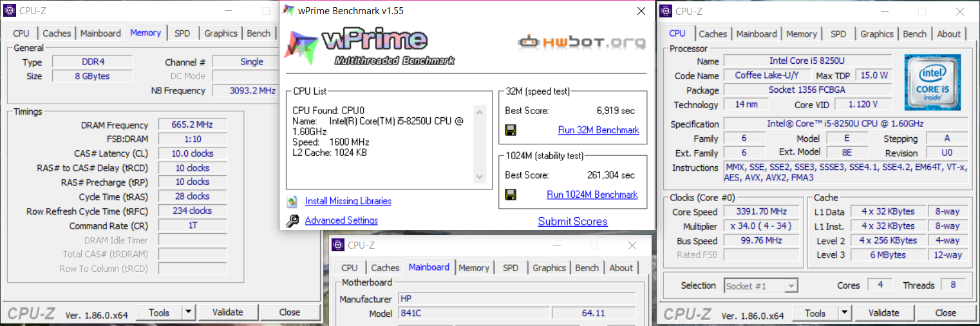
Task: Click Submit Scores link
Action: coord(573,221)
